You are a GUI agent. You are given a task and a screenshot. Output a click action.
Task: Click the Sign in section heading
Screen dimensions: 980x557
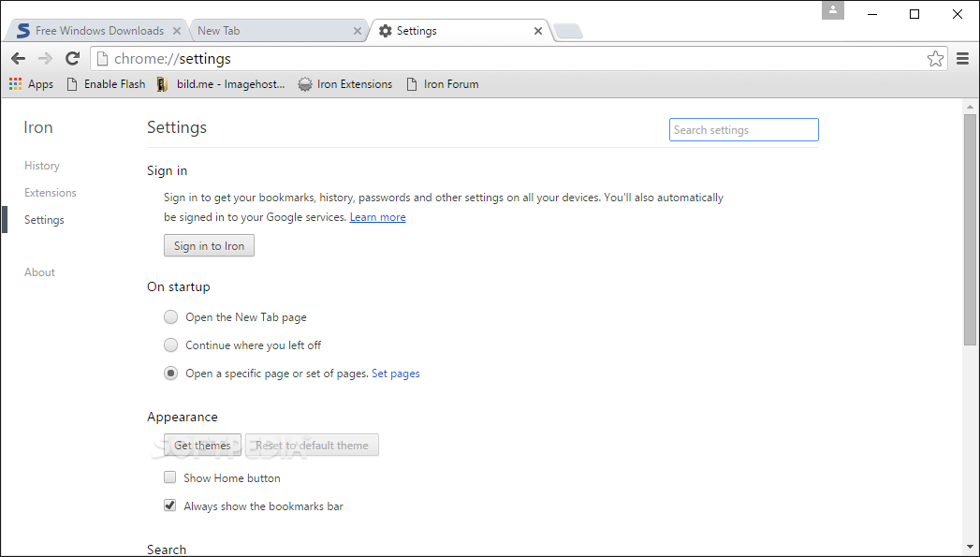point(167,170)
